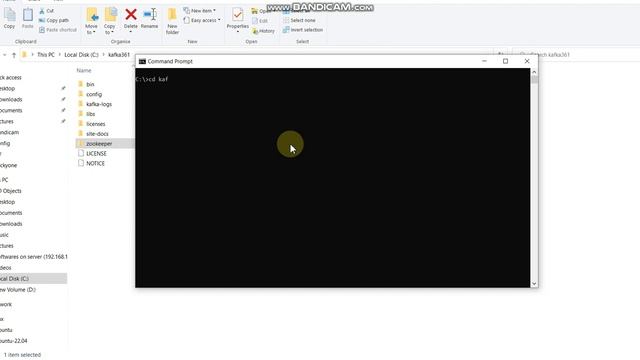
Task: Minimize the Command Prompt window
Action: pos(484,61)
